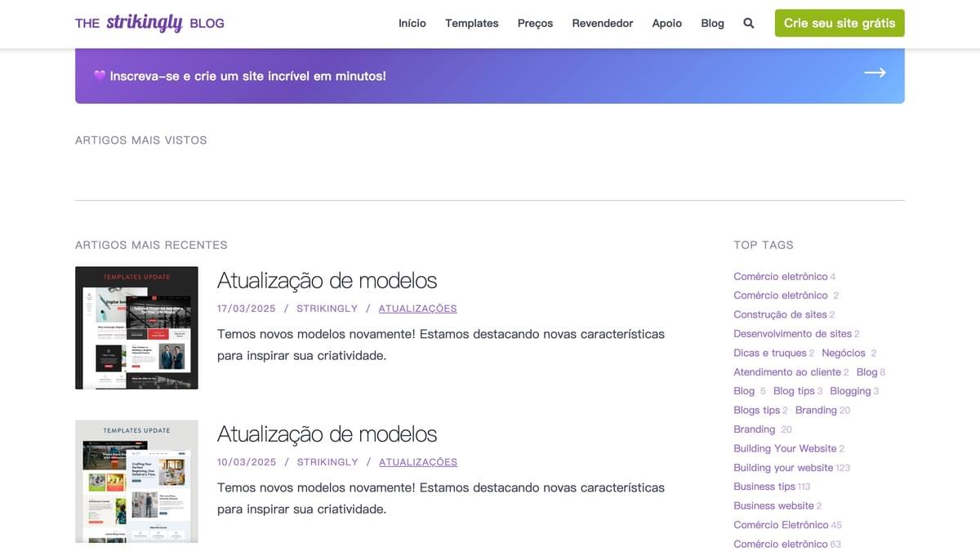This screenshot has height=556, width=980.
Task: Click the STRIKINGLY author link on the second article
Action: [x=327, y=461]
